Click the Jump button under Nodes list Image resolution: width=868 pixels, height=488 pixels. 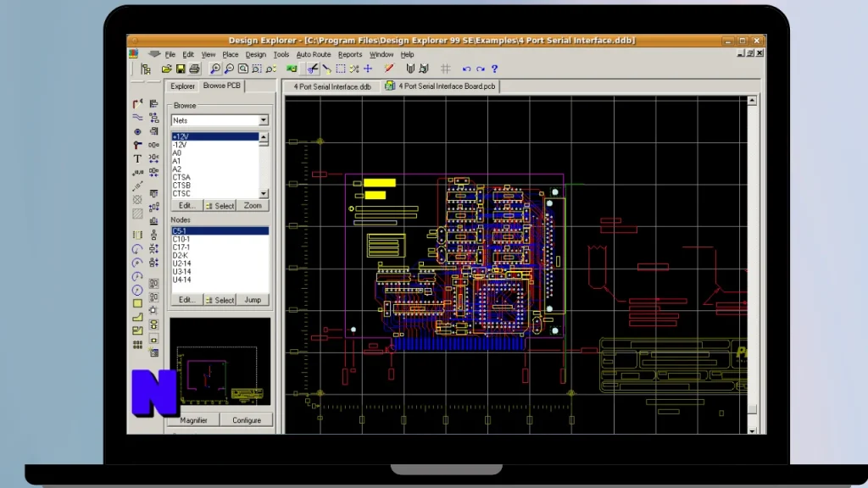click(x=253, y=300)
